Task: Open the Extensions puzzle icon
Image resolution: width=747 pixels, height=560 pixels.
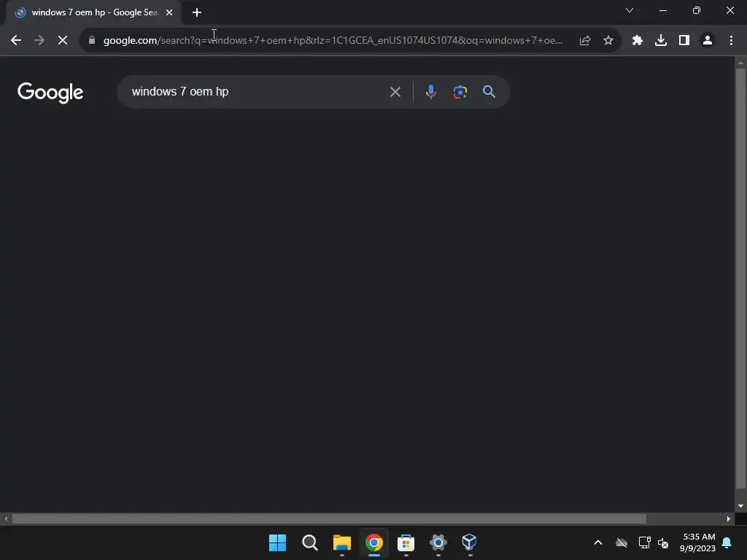Action: [638, 41]
